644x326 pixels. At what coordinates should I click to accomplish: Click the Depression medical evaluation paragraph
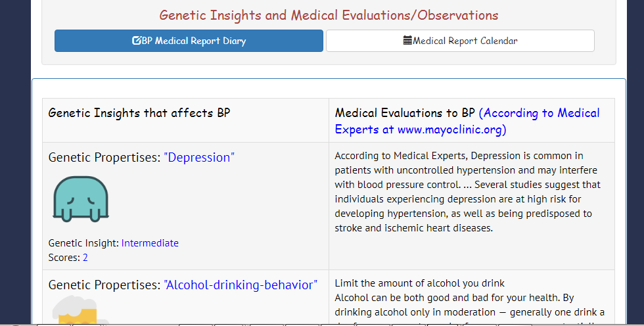click(467, 192)
